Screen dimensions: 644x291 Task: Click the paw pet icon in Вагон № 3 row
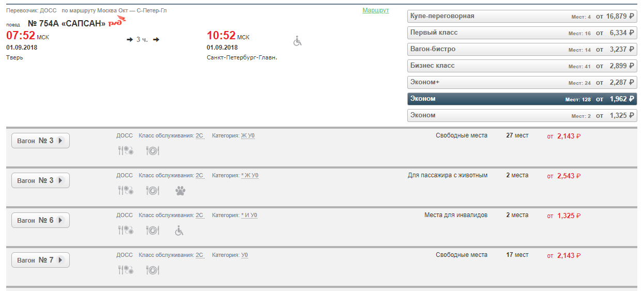(x=180, y=191)
